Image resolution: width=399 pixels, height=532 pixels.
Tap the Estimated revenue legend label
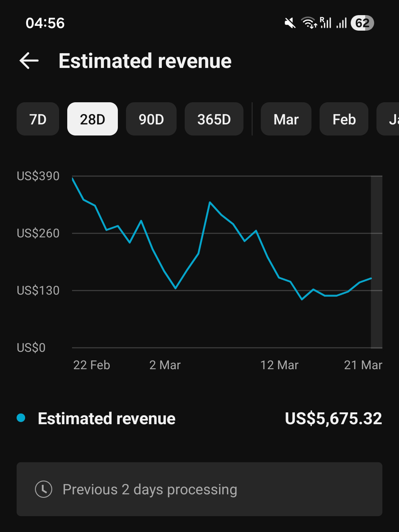tap(106, 419)
